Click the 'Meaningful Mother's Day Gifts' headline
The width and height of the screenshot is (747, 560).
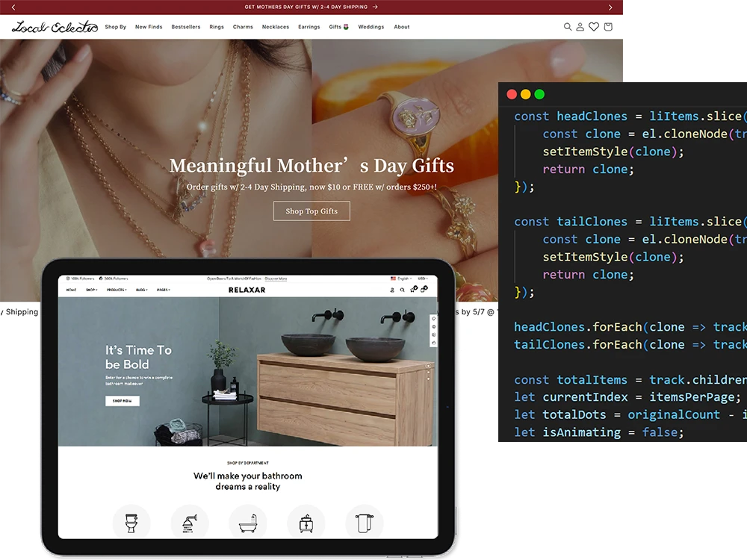[x=311, y=166]
